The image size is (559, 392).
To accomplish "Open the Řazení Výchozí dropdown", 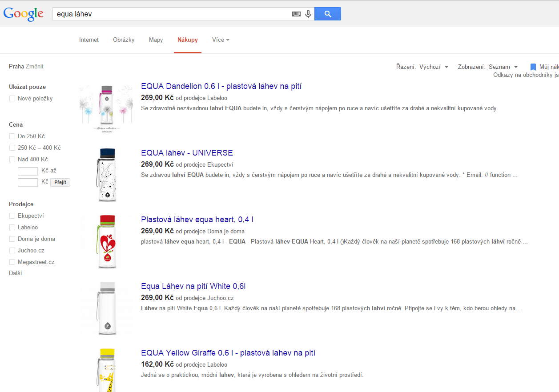I will (x=432, y=66).
